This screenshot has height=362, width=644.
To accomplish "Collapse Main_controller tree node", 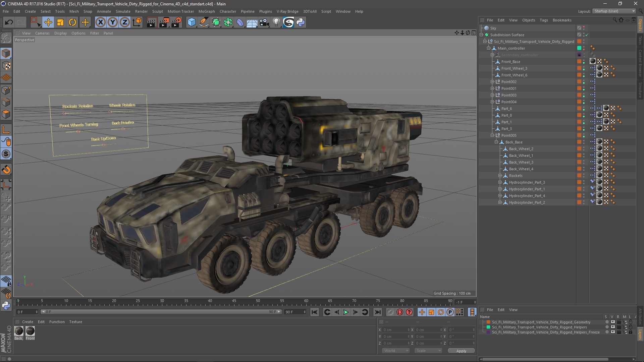I will pos(489,48).
